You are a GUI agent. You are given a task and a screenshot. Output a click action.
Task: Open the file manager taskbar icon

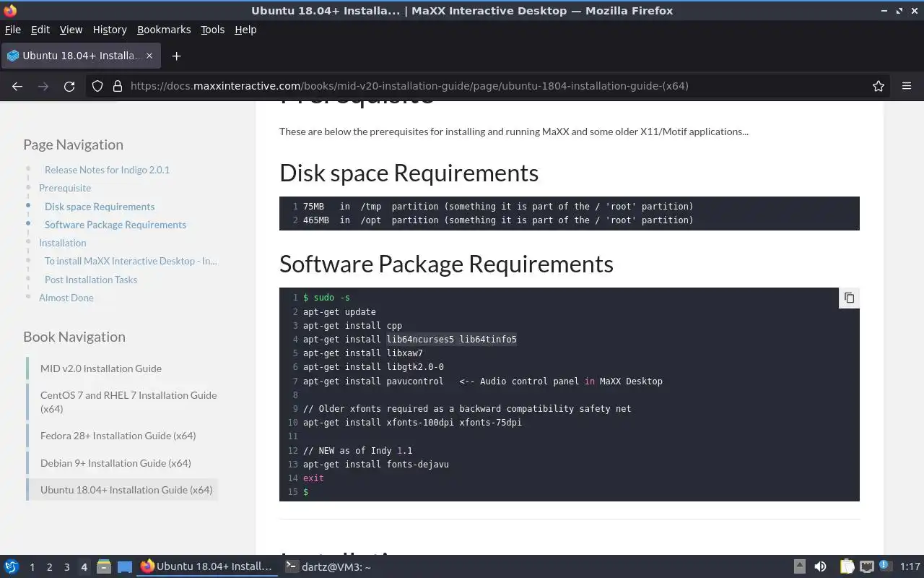[104, 566]
